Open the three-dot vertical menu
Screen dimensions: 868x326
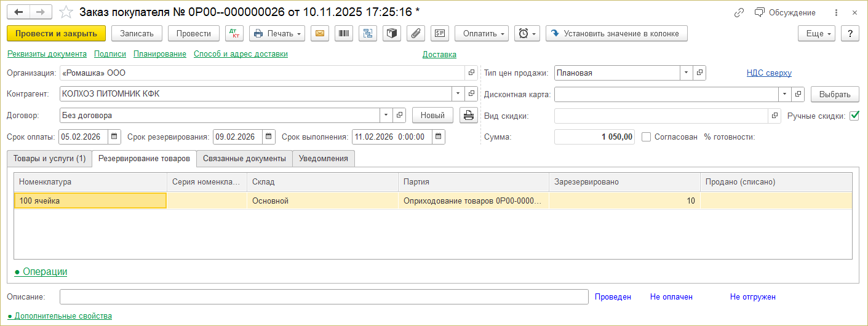836,12
